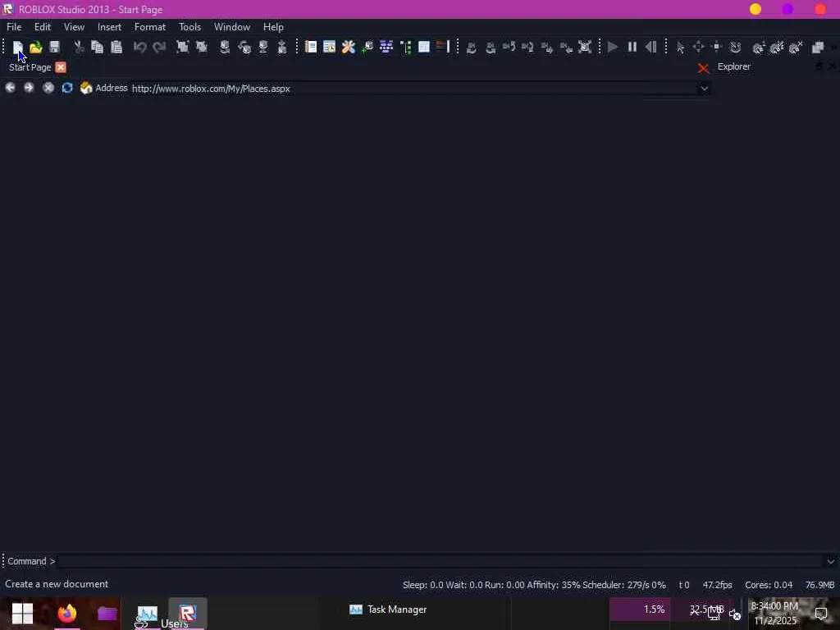840x630 pixels.
Task: Click the Redo arrow icon
Action: [159, 47]
